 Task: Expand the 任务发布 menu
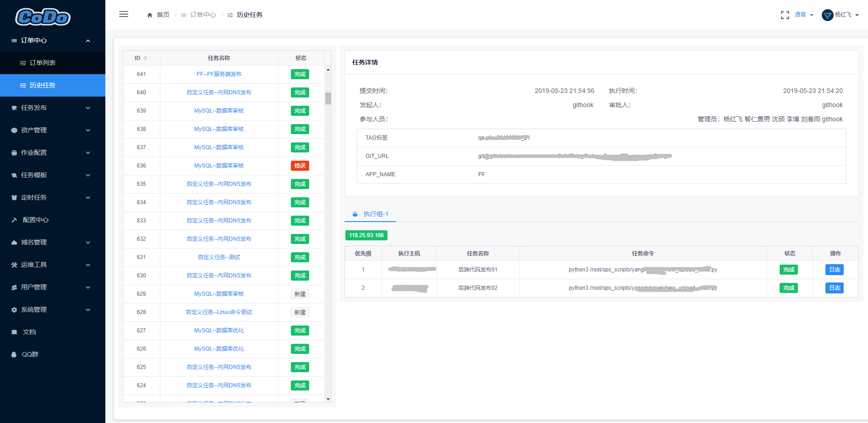click(x=53, y=108)
